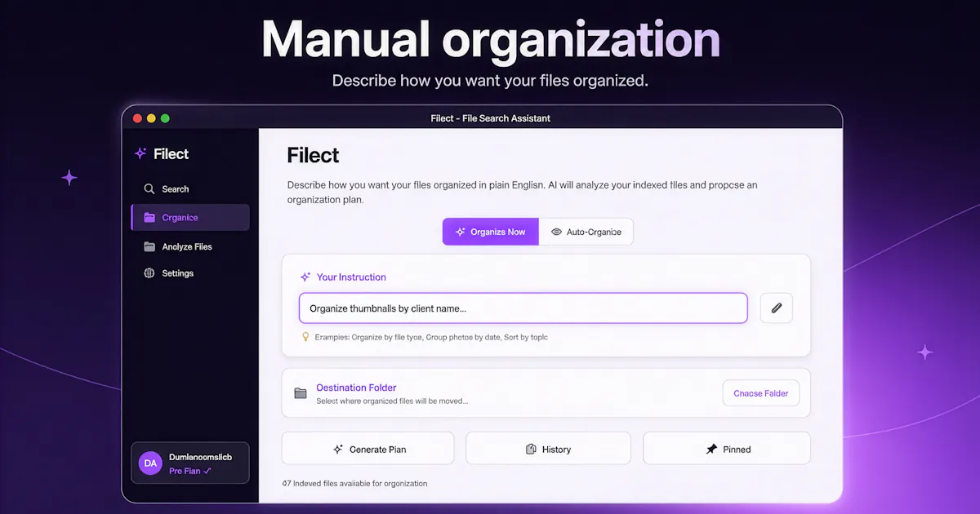Click the yellow minimize window button

point(151,118)
